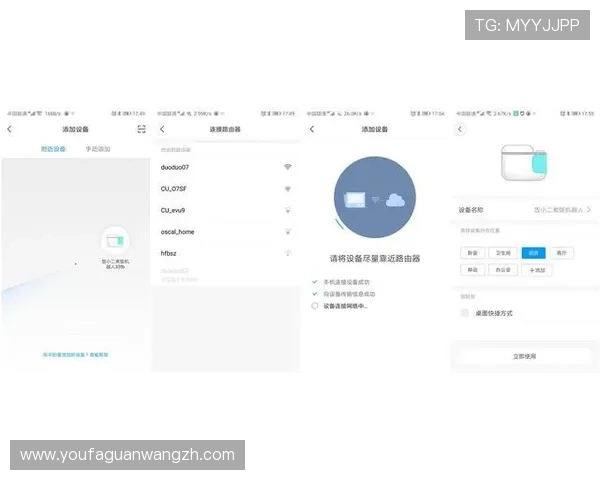600x480 pixels.
Task: Open the help link below nearby devices
Action: coord(75,355)
